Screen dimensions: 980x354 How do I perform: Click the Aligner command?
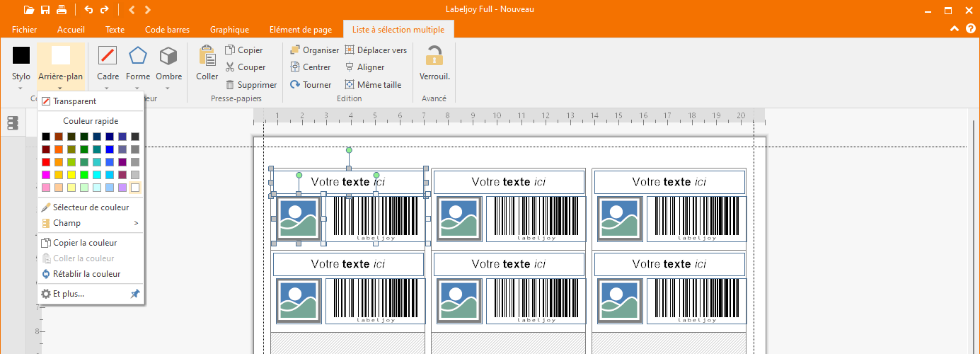click(x=364, y=67)
